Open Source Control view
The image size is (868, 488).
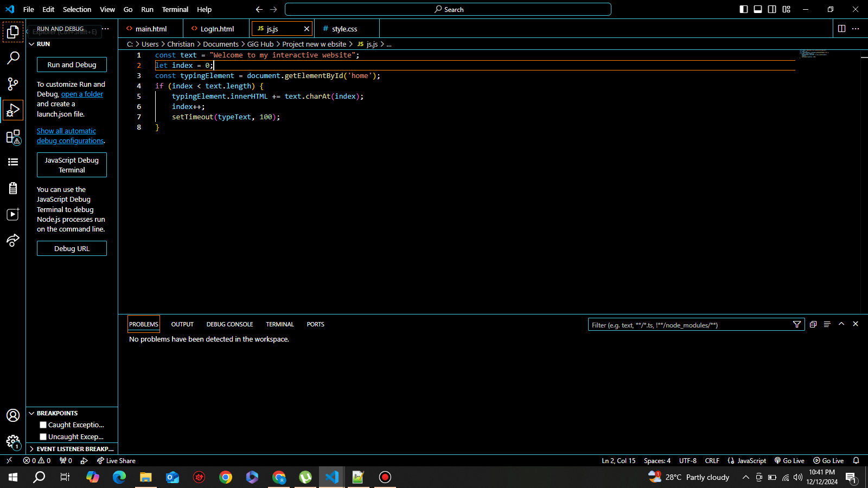tap(13, 84)
